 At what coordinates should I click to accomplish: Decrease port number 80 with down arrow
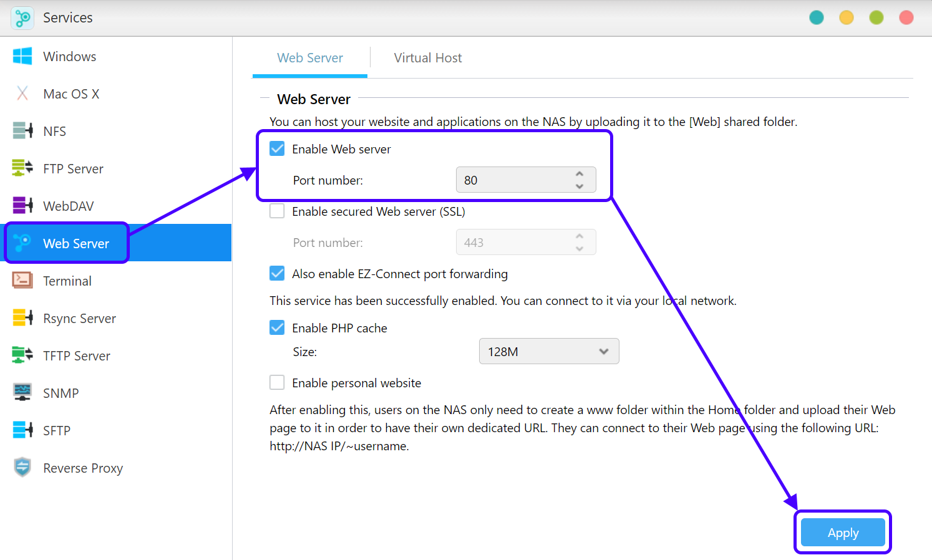point(580,186)
